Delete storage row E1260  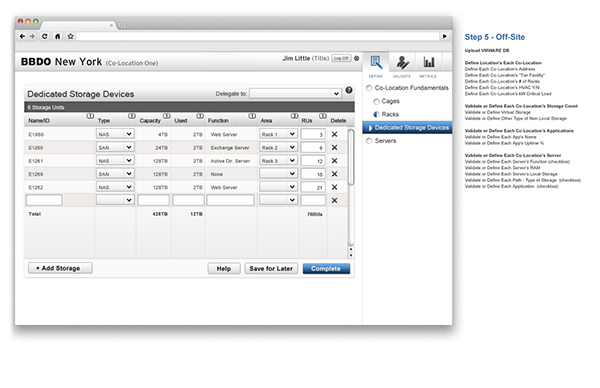click(334, 147)
